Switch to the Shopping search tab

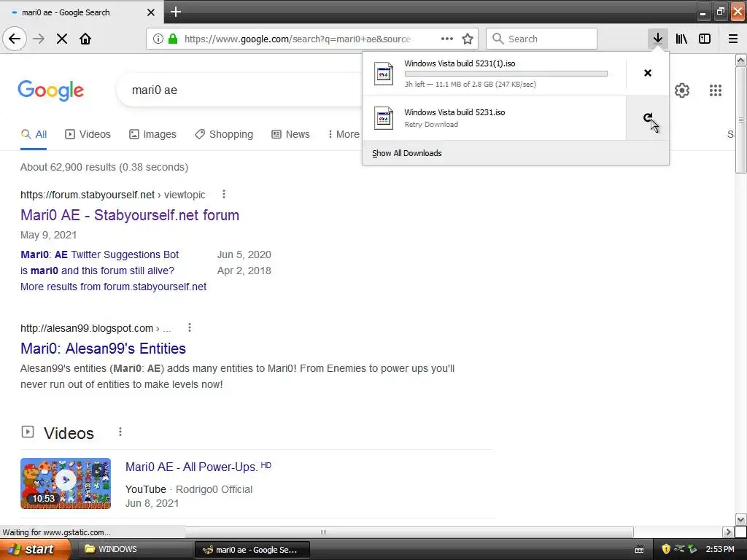224,134
